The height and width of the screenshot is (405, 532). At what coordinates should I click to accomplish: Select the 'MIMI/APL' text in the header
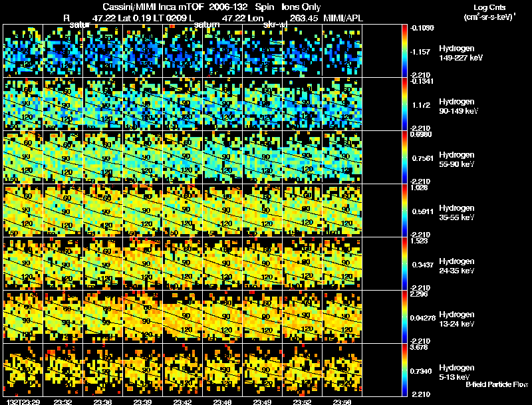pos(343,18)
